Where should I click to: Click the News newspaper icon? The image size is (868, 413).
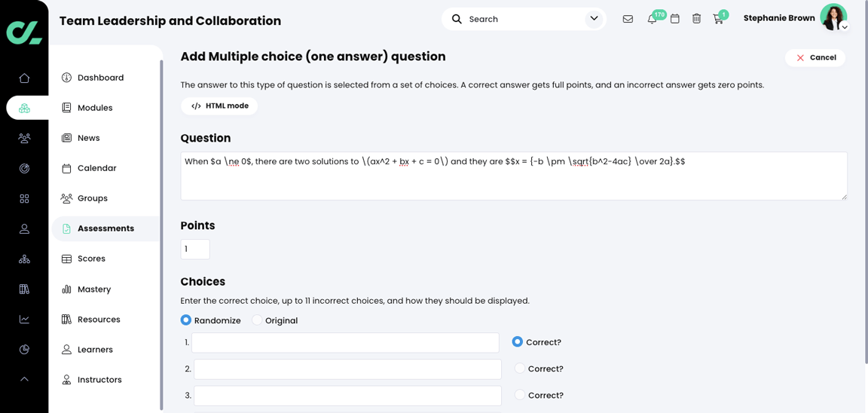pyautogui.click(x=66, y=138)
